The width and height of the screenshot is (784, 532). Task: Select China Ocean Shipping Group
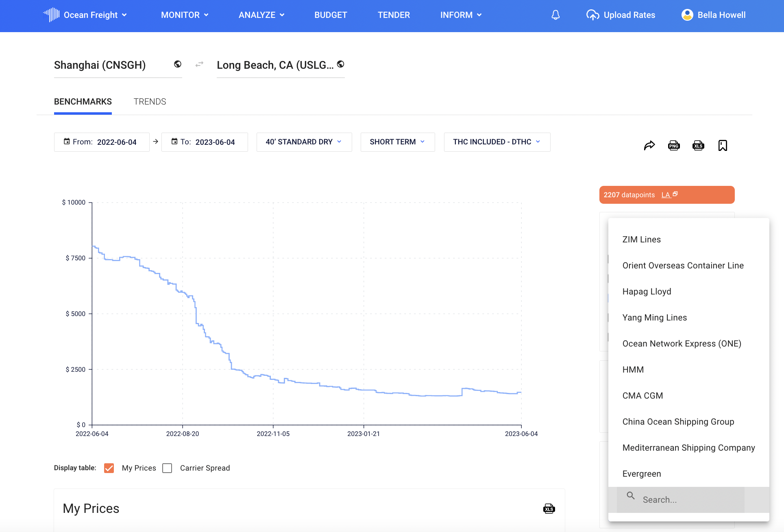pos(689,422)
